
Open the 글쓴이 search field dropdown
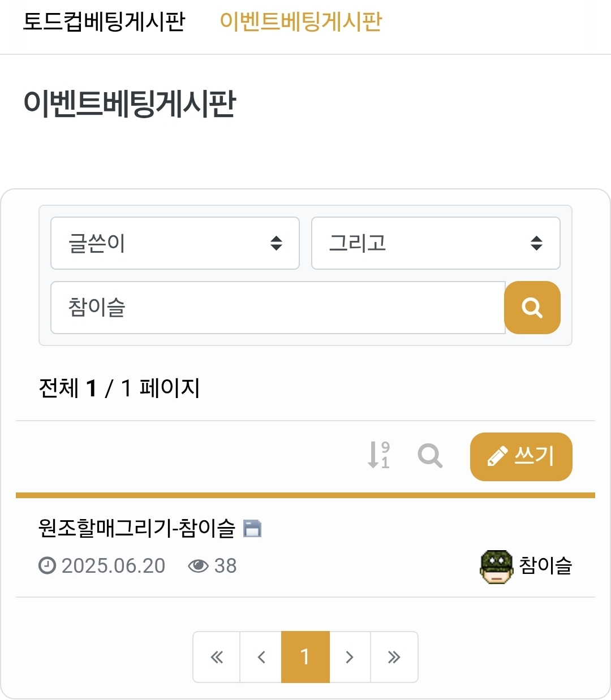(x=175, y=243)
